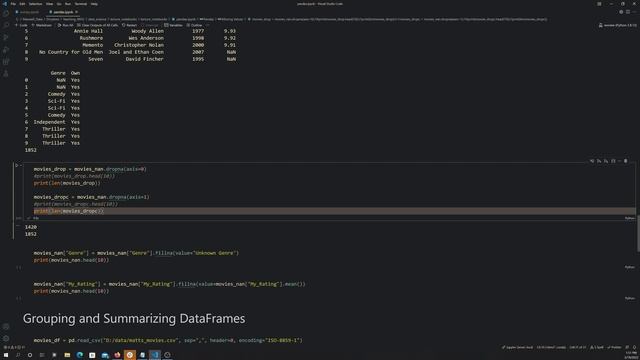The width and height of the screenshot is (640, 360).
Task: Open the Help menu
Action: [94, 4]
